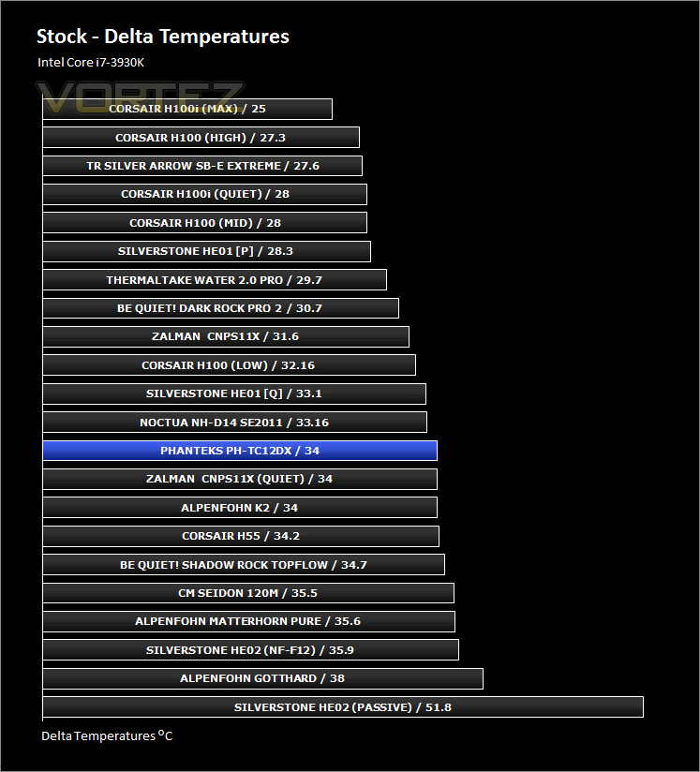The width and height of the screenshot is (700, 772).
Task: Click the Stock - Delta Temperatures chart title
Action: (x=163, y=37)
